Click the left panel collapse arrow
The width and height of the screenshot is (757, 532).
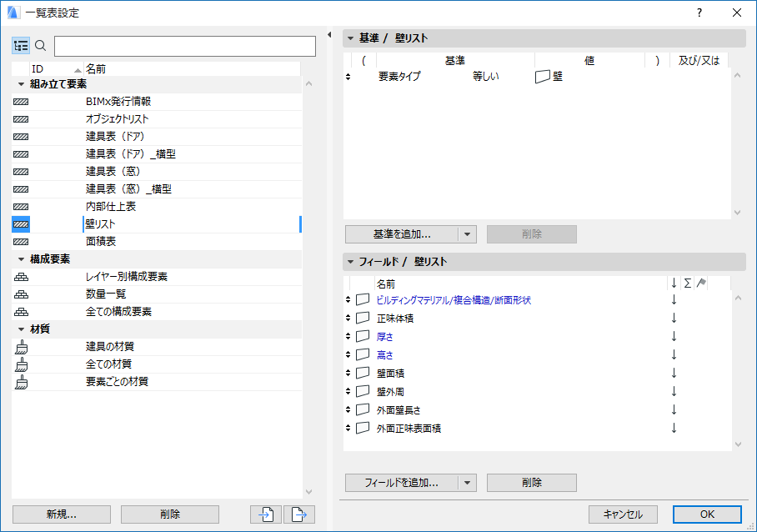[329, 35]
